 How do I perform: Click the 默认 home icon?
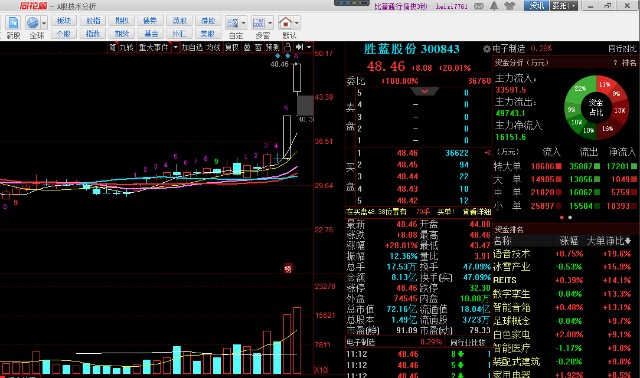pyautogui.click(x=285, y=22)
